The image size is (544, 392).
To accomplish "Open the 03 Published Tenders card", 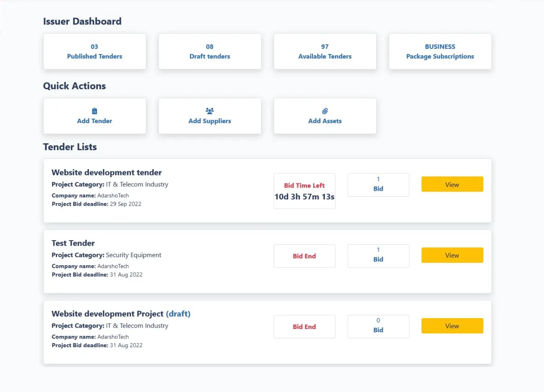I will click(x=95, y=51).
